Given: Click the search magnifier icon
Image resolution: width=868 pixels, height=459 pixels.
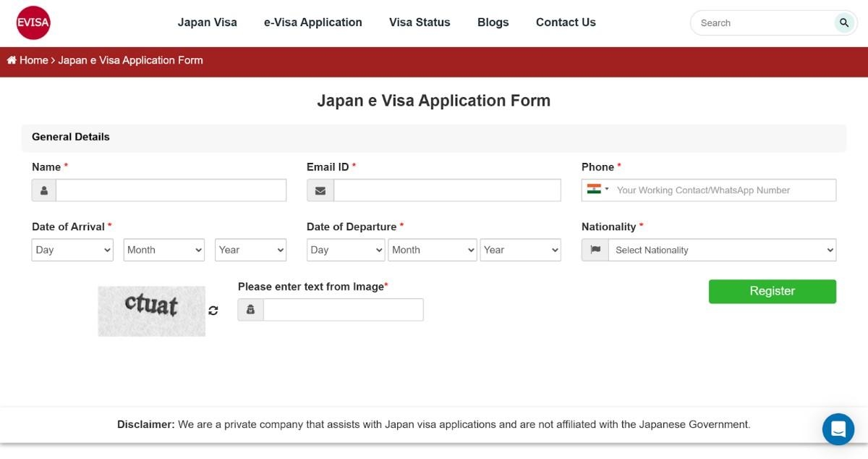Looking at the screenshot, I should click(x=844, y=22).
